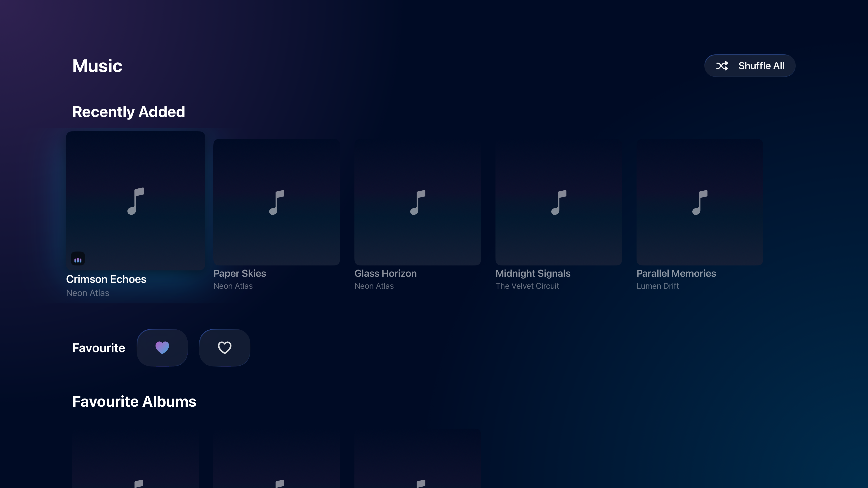The image size is (868, 488).
Task: Open the first Favourite Albums cover
Action: (135, 458)
